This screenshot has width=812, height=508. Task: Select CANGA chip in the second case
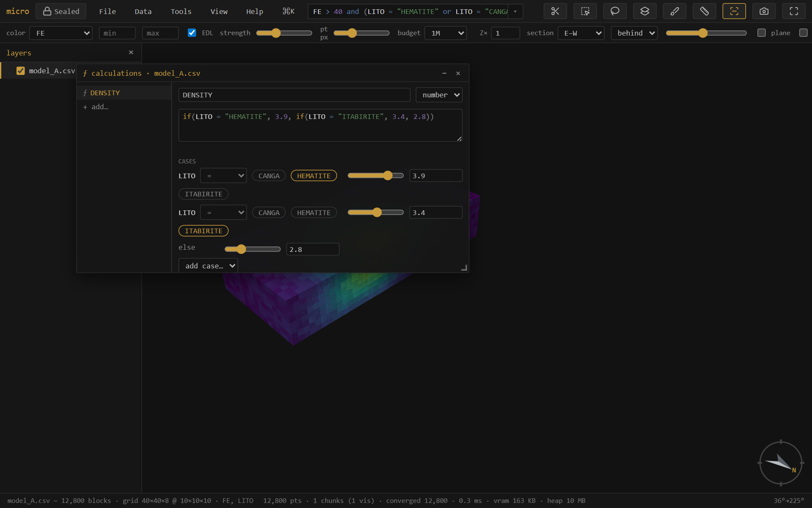click(x=269, y=213)
